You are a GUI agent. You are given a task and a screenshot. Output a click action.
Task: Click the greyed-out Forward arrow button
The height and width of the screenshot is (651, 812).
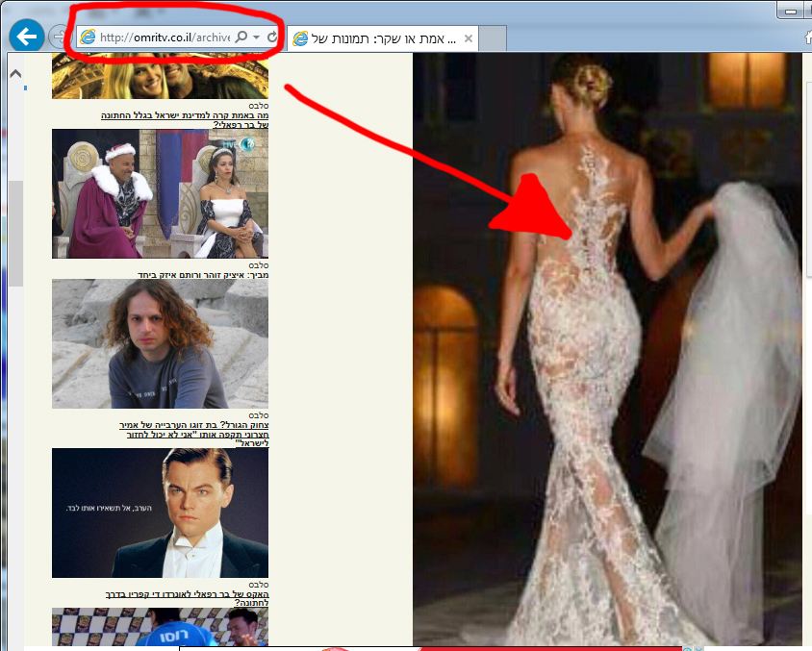(59, 37)
